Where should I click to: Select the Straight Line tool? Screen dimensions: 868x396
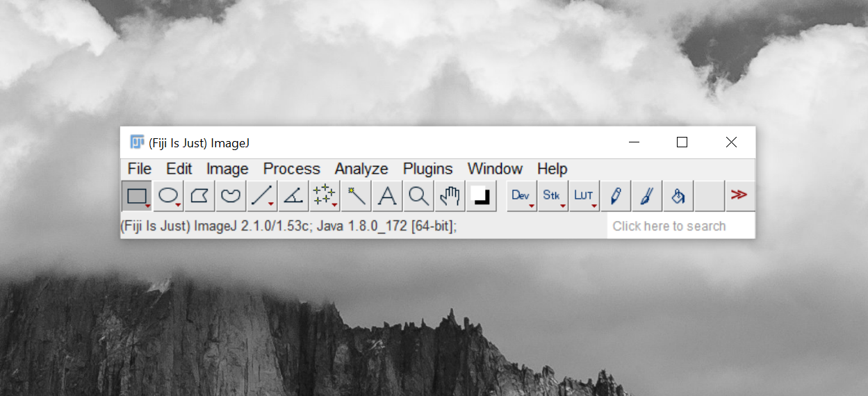(262, 196)
